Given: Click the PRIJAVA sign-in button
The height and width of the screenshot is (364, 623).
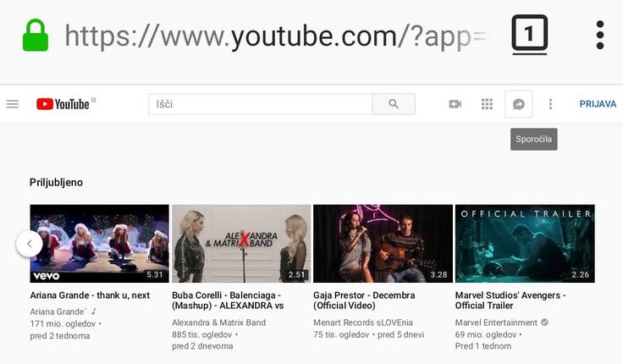Looking at the screenshot, I should pyautogui.click(x=598, y=104).
